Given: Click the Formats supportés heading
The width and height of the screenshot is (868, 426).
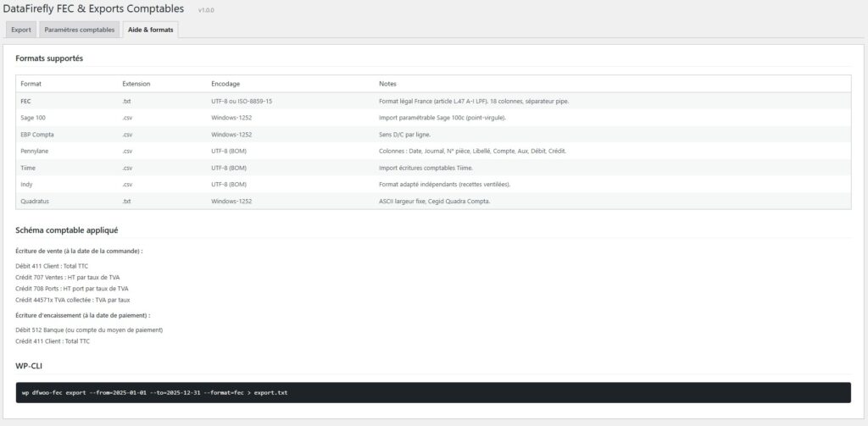Looking at the screenshot, I should click(49, 58).
